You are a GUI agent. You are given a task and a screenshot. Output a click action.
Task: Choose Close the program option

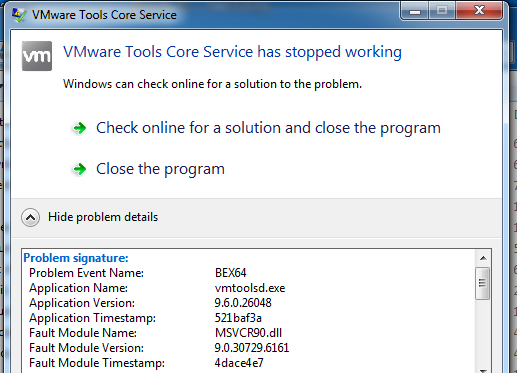(x=160, y=169)
